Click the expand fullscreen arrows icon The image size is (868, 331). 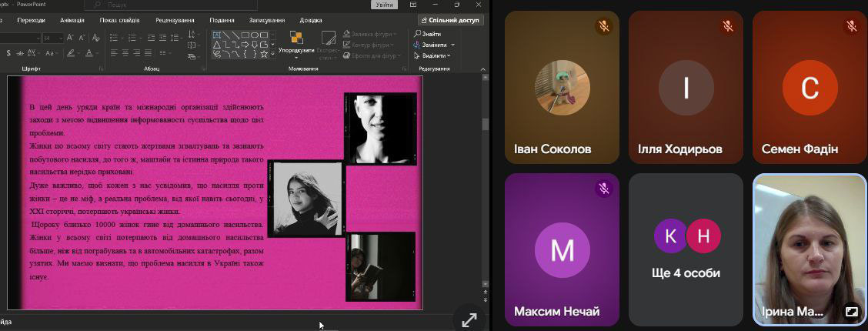coord(469,319)
